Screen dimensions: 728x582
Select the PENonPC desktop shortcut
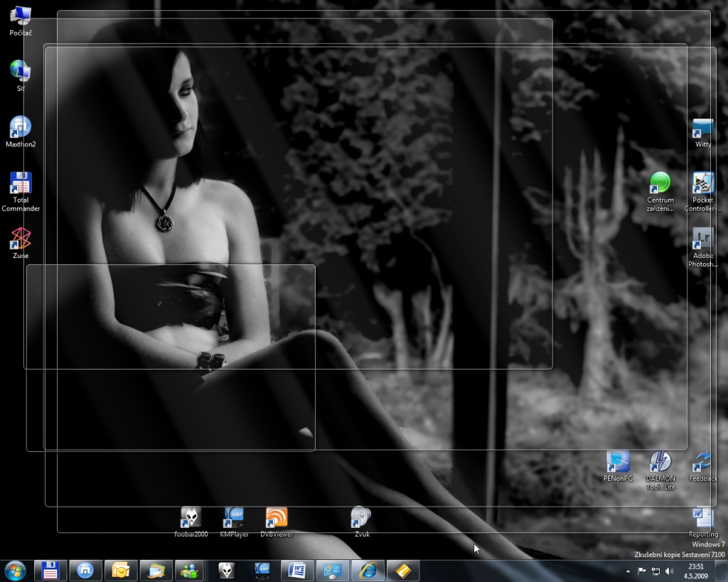618,466
